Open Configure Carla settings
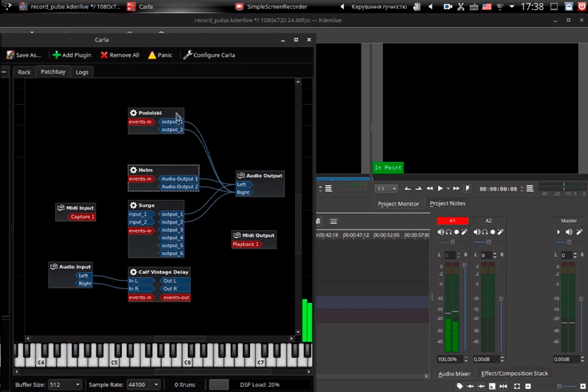Screen dimensions: 588x392 [209, 55]
